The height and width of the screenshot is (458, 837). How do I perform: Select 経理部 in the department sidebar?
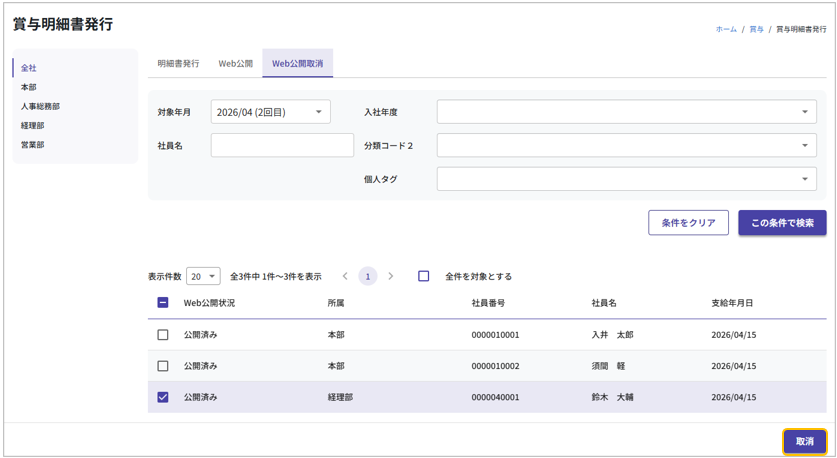[33, 126]
